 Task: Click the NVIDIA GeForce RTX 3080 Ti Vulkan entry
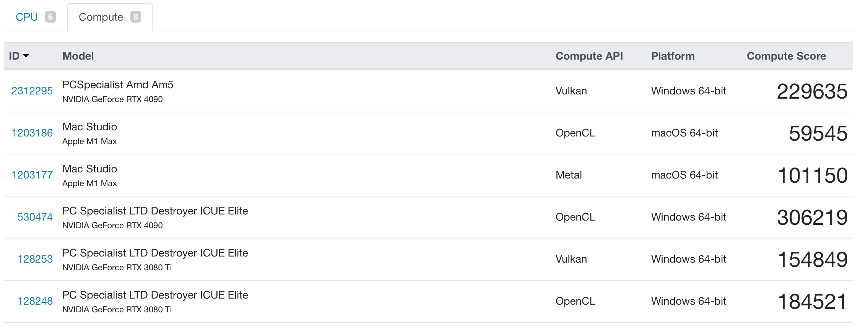(x=117, y=267)
